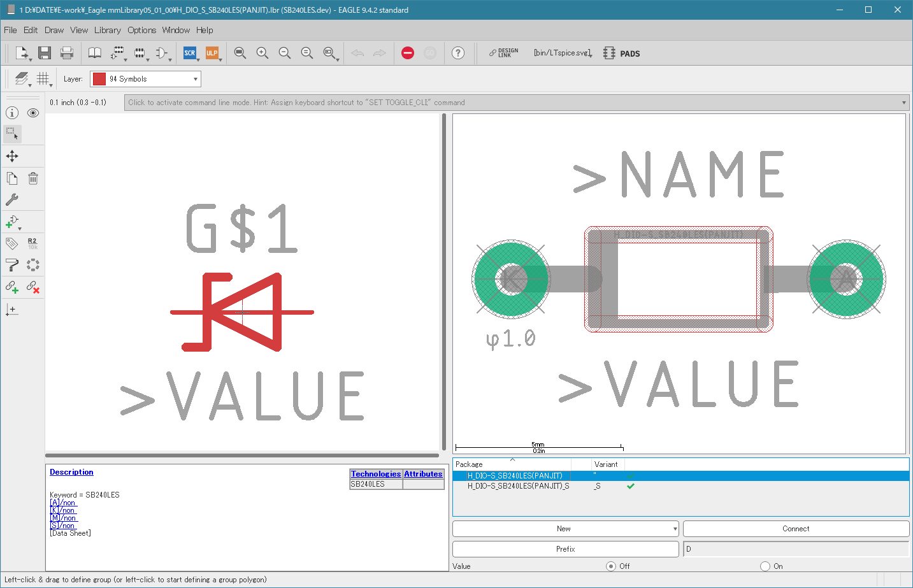The width and height of the screenshot is (913, 588).
Task: Expand the command line history dropdown arrow
Action: 903,103
